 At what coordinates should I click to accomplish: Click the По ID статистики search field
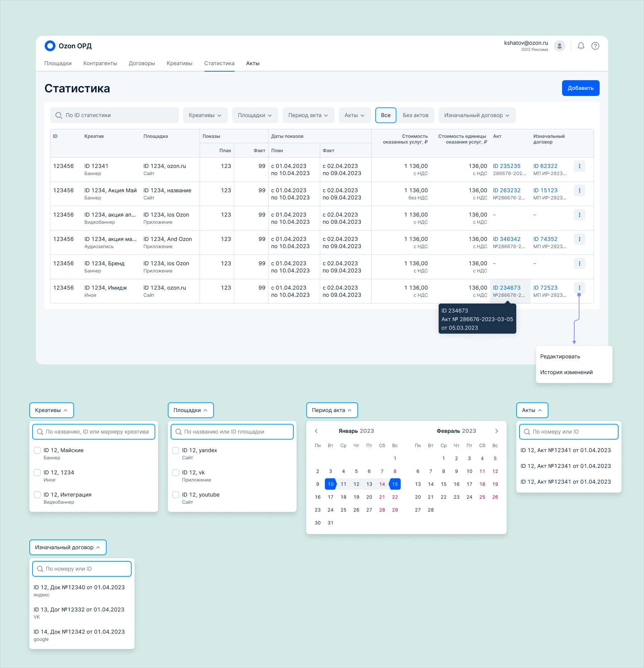(114, 115)
